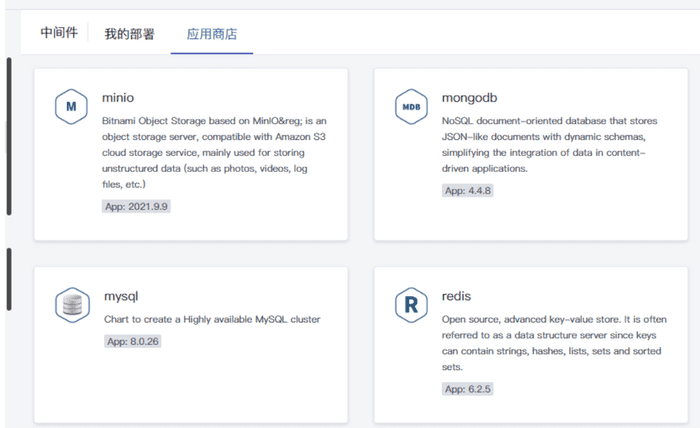
Task: Click the minio hexagon M icon
Action: pos(71,107)
